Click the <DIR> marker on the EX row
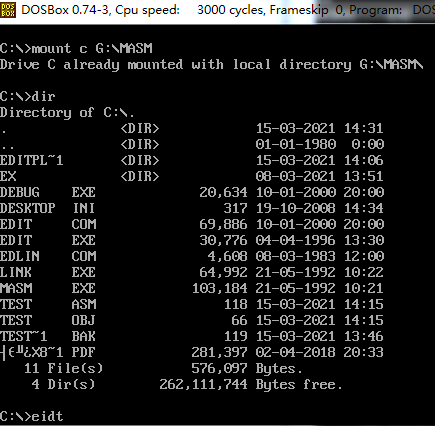Image resolution: width=435 pixels, height=426 pixels. click(140, 176)
